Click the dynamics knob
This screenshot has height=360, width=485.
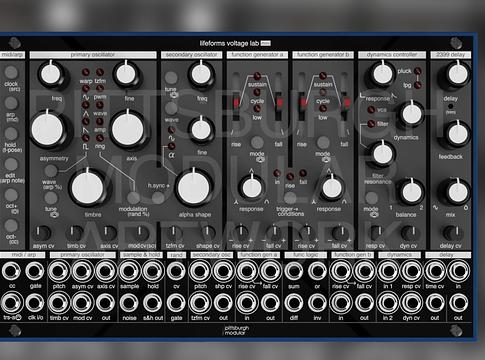(412, 114)
